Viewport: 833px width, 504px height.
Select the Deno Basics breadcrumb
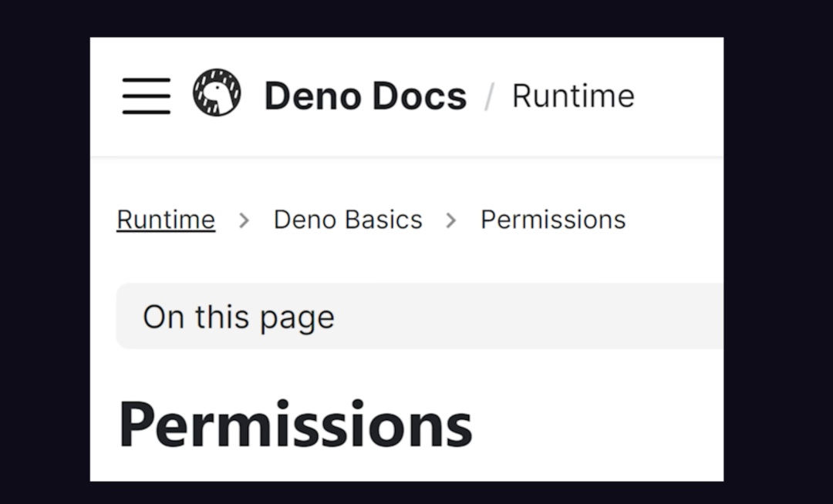pos(348,220)
